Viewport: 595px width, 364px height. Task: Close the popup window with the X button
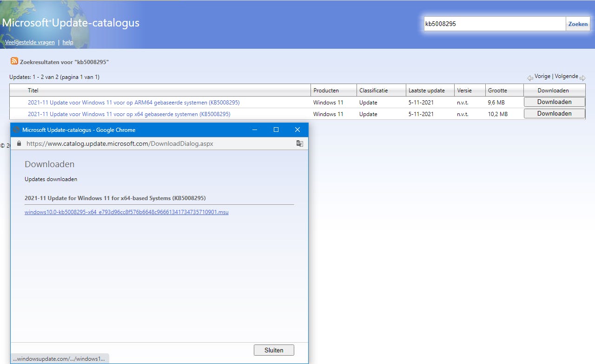click(x=297, y=130)
